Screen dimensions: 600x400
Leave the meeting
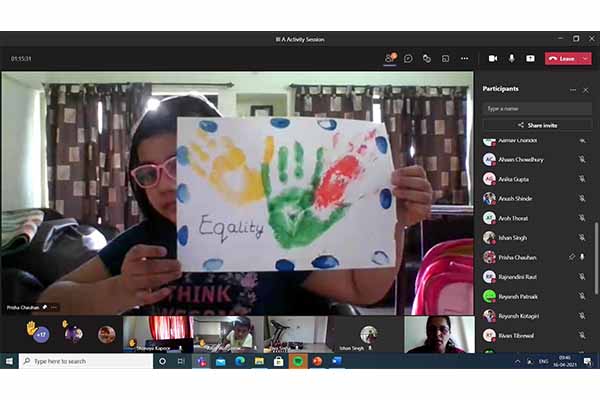(562, 59)
